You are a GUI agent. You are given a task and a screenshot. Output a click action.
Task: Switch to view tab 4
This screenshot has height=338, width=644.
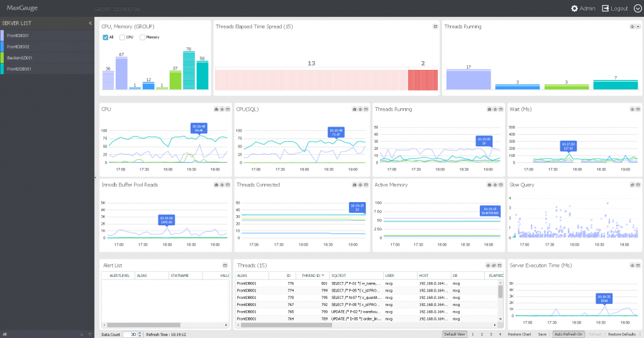point(500,334)
